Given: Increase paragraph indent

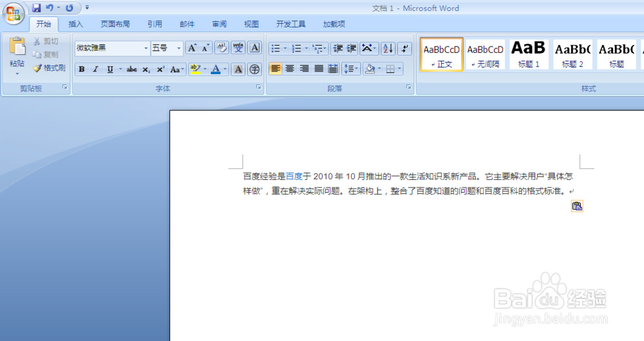Looking at the screenshot, I should pyautogui.click(x=352, y=48).
